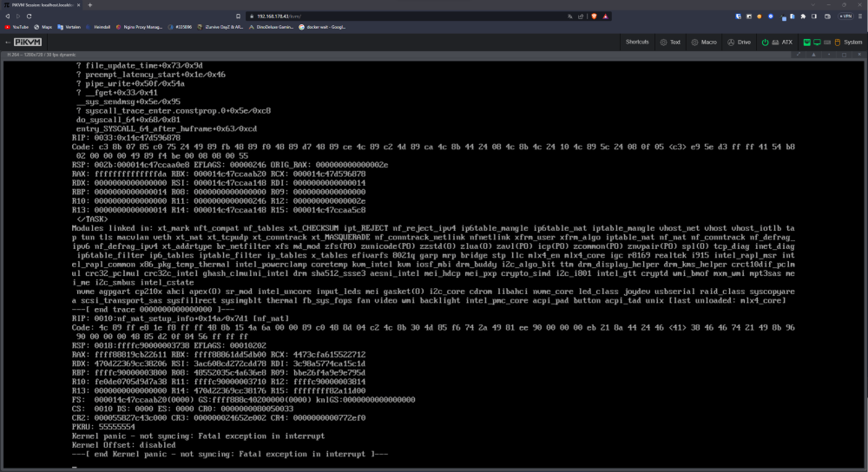Click the 'RIP: 0010:nf_nat_setup_info' line
Image resolution: width=868 pixels, height=472 pixels.
(x=180, y=318)
